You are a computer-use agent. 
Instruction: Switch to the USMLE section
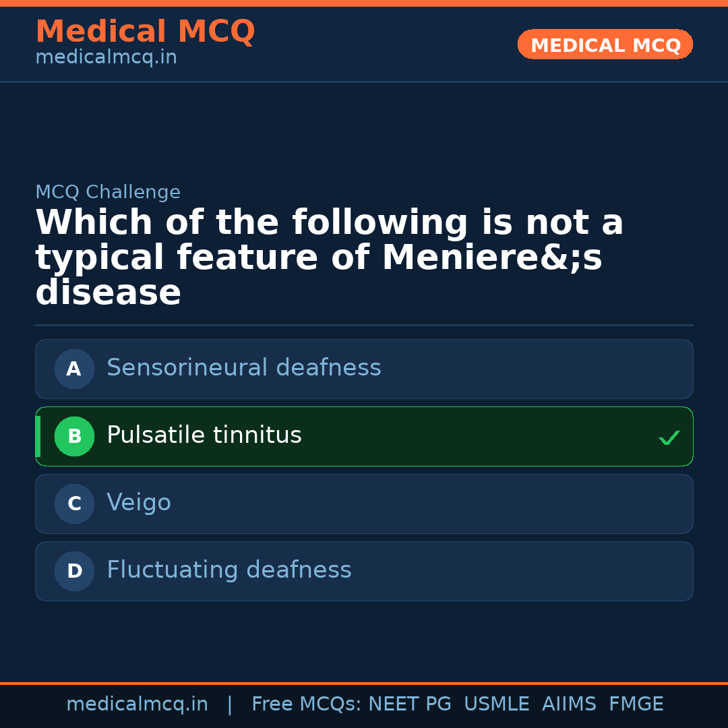[x=497, y=703]
